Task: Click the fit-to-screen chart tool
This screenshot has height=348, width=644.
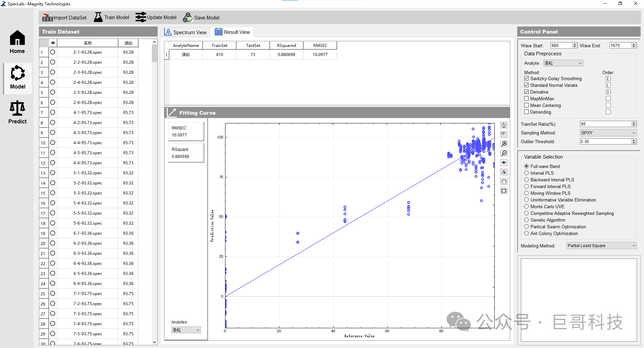Action: 504,191
